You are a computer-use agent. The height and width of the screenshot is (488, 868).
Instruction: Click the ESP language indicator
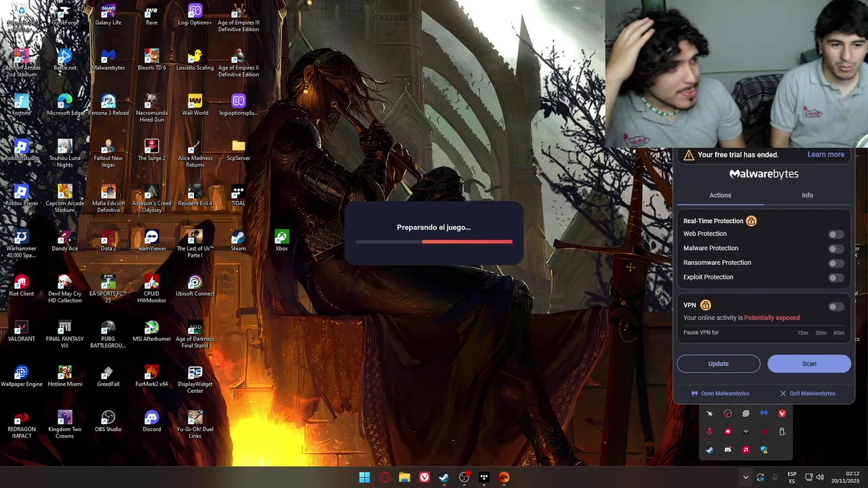click(791, 477)
